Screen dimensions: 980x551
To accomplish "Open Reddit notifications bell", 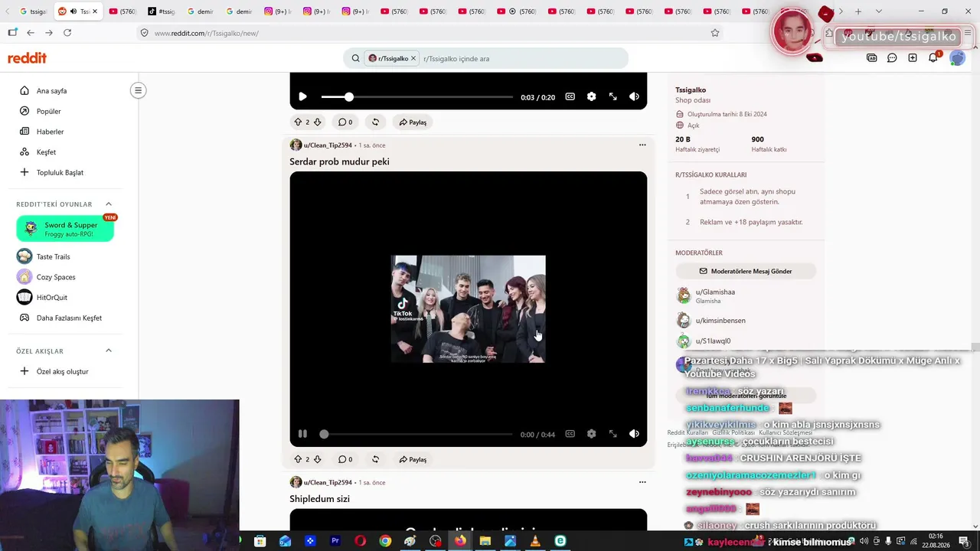I will [933, 57].
